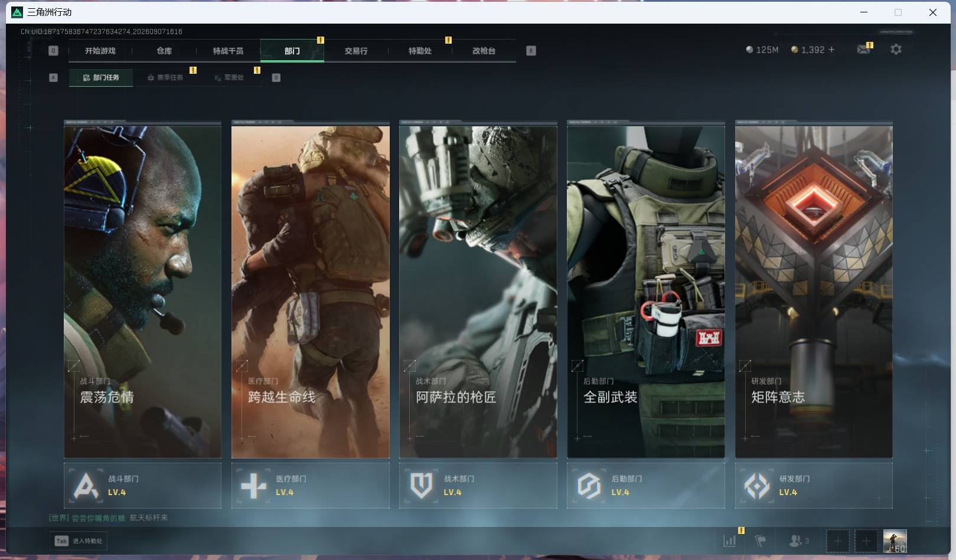The height and width of the screenshot is (560, 956).
Task: Click the combat department A-shaped logo icon
Action: [86, 486]
